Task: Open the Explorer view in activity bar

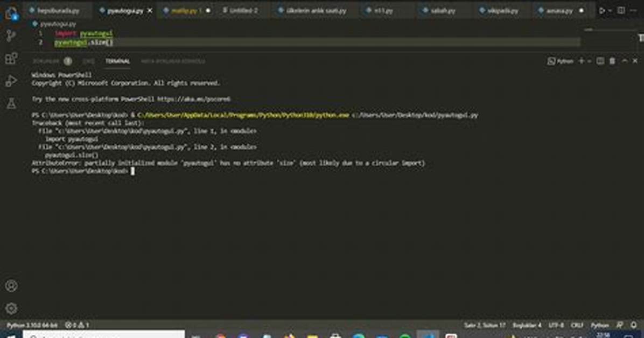Action: (x=11, y=13)
